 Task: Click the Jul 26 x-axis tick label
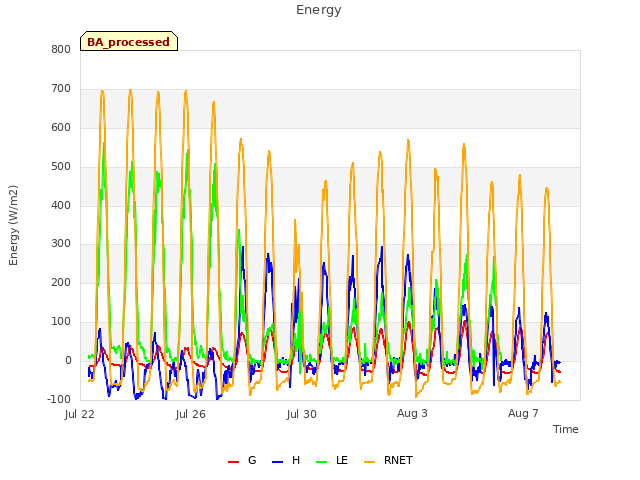point(191,414)
